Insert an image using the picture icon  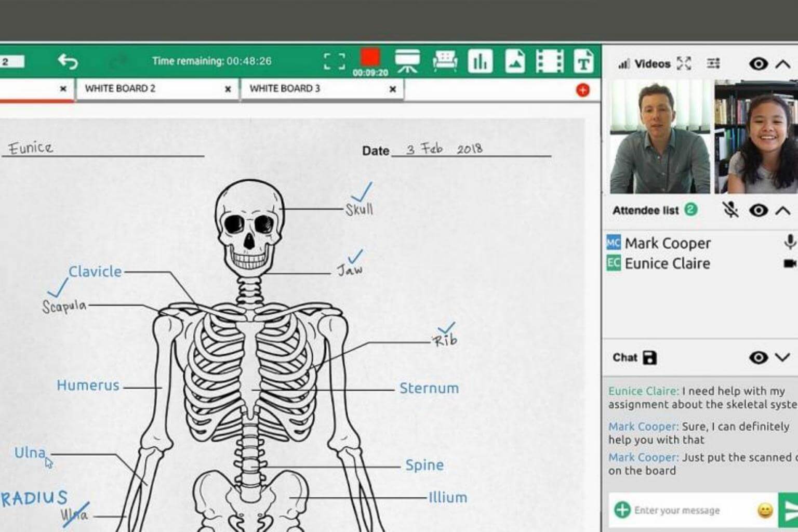tap(515, 61)
